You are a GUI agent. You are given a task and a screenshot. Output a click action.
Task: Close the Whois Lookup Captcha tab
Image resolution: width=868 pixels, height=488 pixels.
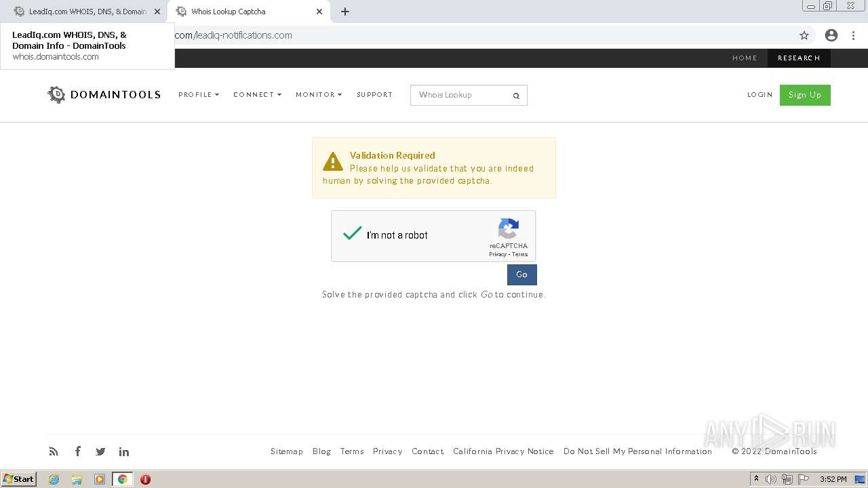319,12
